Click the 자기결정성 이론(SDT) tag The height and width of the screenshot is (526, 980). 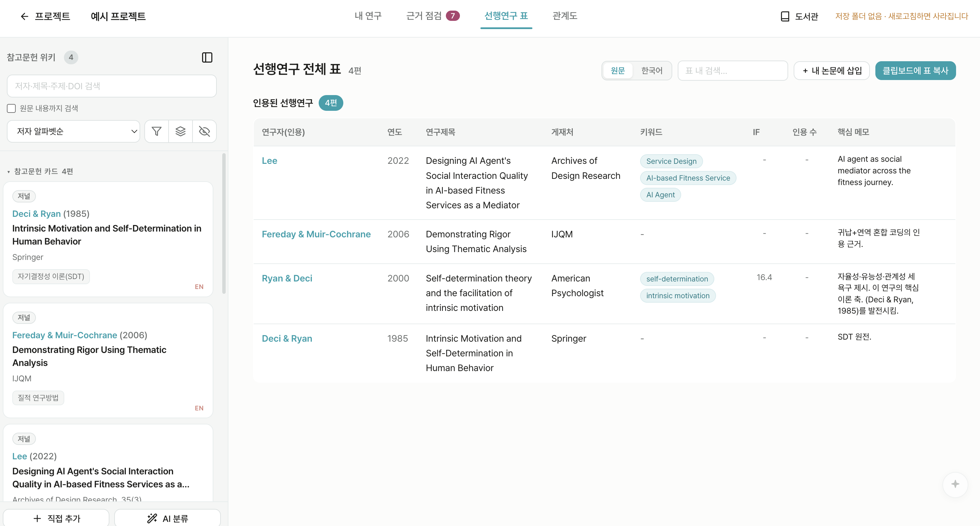click(51, 277)
